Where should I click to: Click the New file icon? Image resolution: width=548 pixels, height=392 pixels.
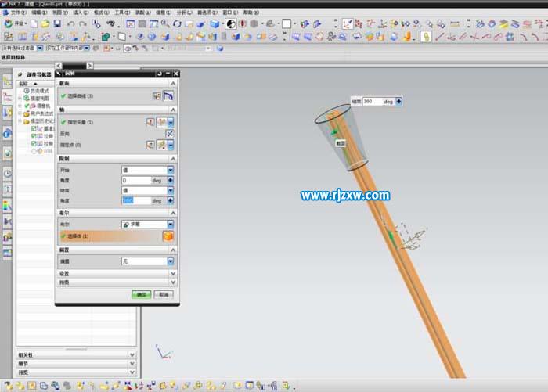(x=35, y=24)
